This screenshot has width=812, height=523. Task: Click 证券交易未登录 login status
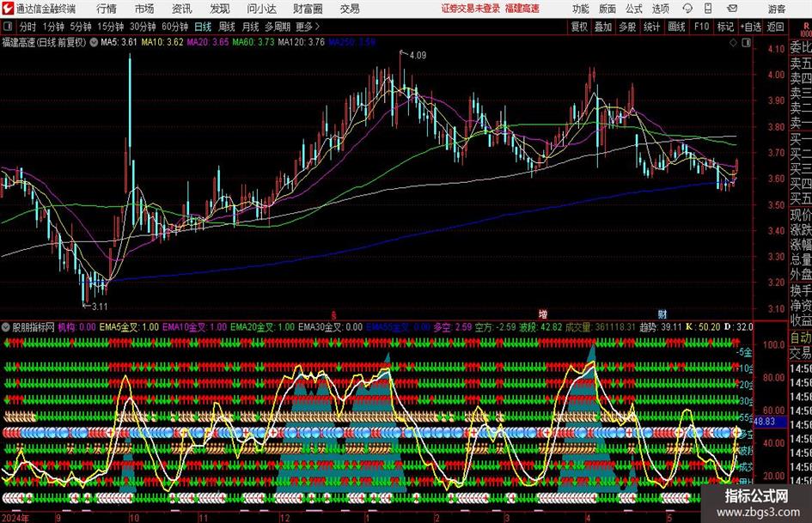coord(471,9)
